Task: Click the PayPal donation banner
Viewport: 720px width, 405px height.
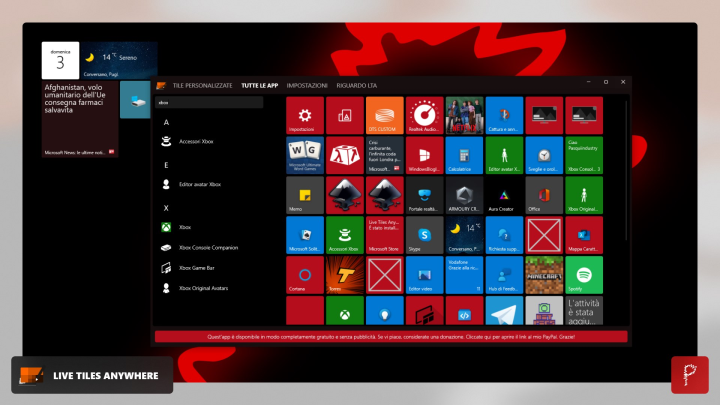Action: tap(391, 337)
